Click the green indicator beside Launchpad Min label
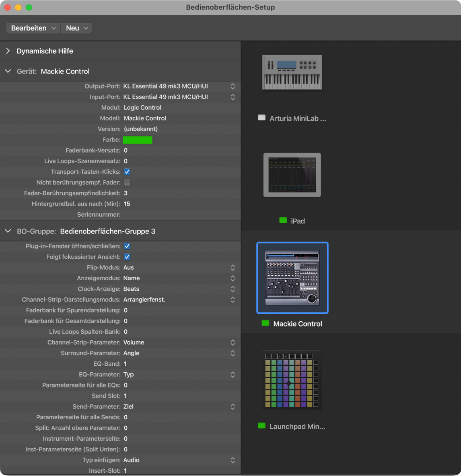 coord(261,426)
